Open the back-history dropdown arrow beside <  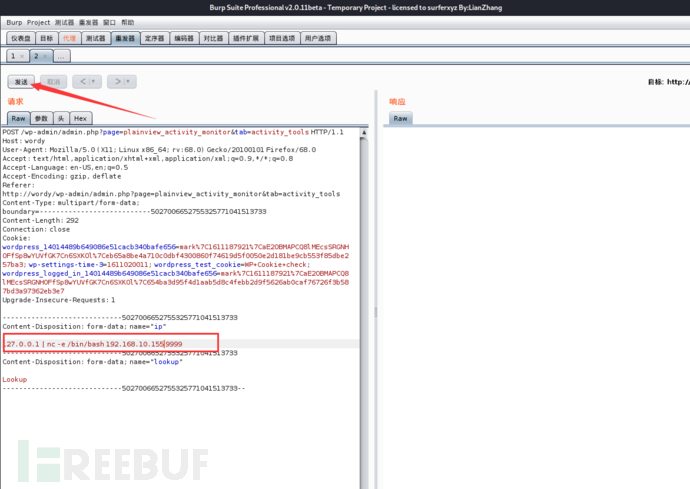[93, 81]
